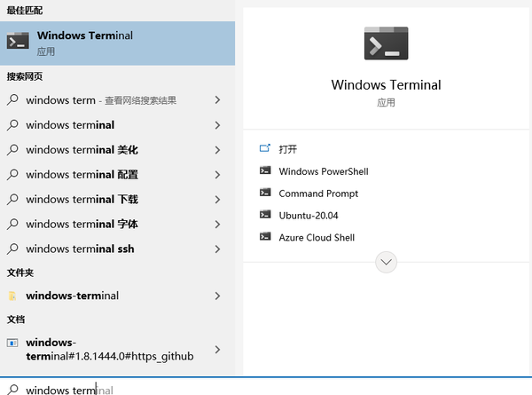Image resolution: width=532 pixels, height=395 pixels.
Task: Click the magnifier icon next to 'windows terminal 美化'
Action: click(x=12, y=150)
